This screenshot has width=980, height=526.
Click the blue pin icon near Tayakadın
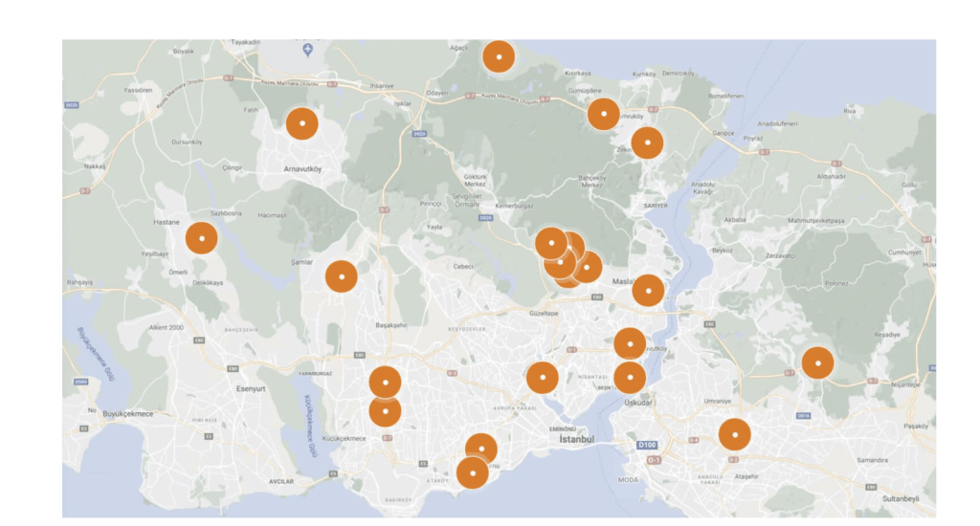point(307,49)
